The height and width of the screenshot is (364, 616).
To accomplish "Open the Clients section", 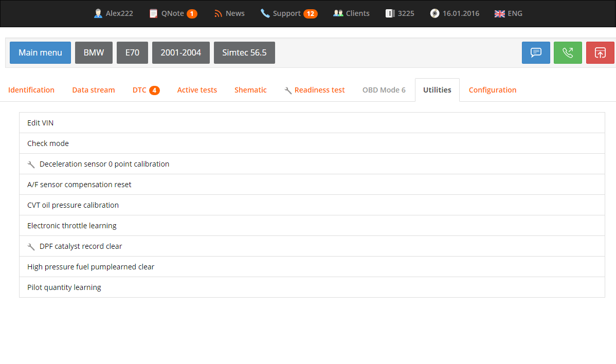I will [x=351, y=13].
